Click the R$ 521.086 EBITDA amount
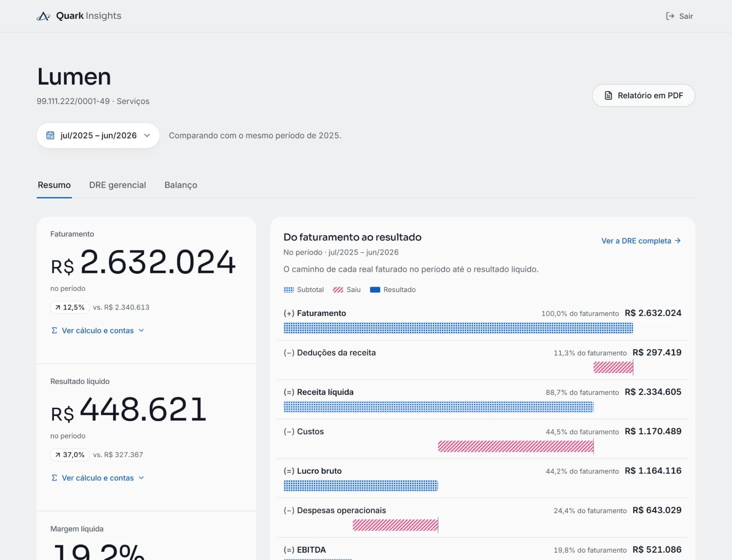The height and width of the screenshot is (560, 732). [657, 549]
